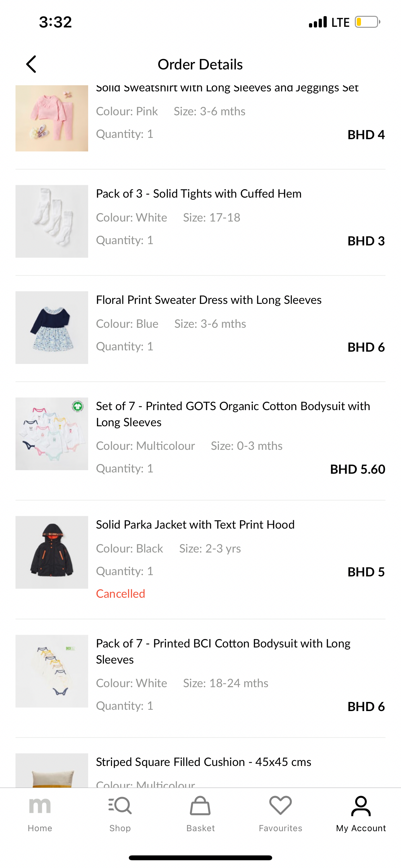Open the pink sweatshirt set thumbnail
The image size is (401, 868).
tap(52, 118)
